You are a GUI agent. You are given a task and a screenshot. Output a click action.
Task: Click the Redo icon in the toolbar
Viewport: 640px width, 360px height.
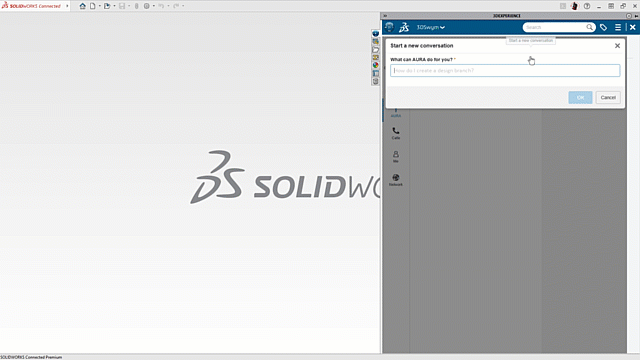coord(176,6)
